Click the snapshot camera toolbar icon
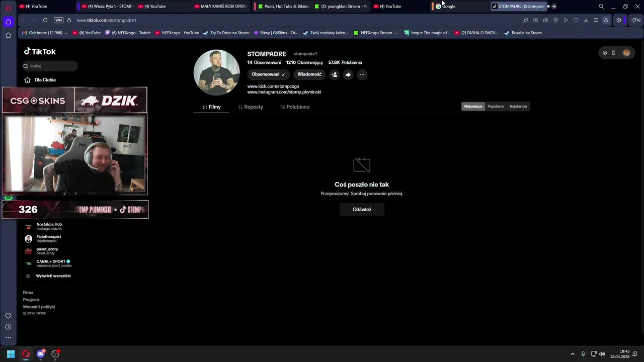The height and width of the screenshot is (362, 644). click(546, 20)
